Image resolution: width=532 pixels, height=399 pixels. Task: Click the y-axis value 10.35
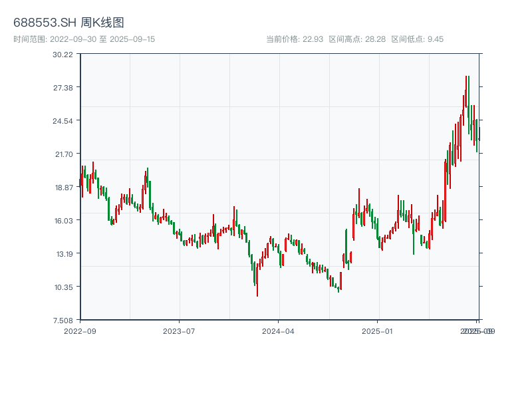tap(63, 287)
